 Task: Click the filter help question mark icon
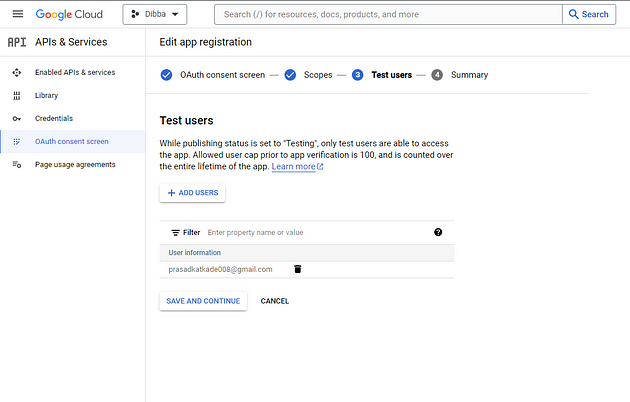(x=438, y=232)
